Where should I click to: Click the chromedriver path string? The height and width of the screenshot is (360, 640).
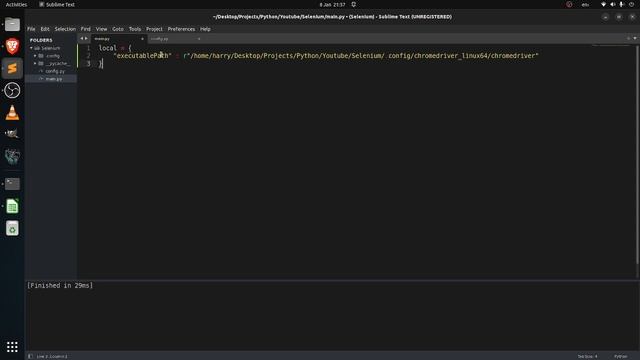point(361,56)
